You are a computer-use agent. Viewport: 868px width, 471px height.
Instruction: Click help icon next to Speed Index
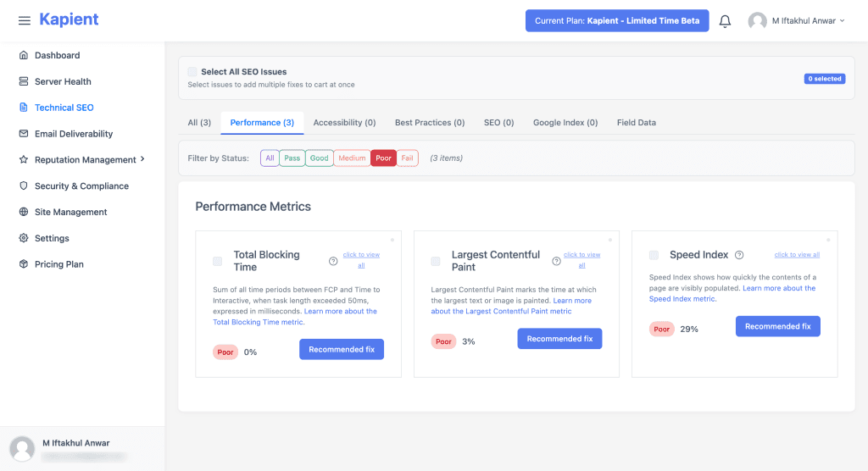(739, 255)
